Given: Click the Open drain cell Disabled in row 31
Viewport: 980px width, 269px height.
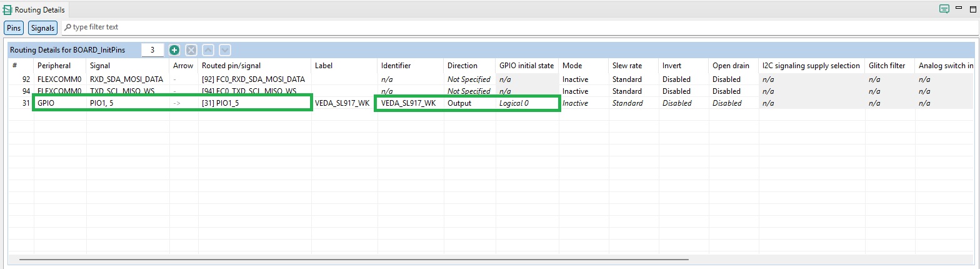Looking at the screenshot, I should [734, 103].
